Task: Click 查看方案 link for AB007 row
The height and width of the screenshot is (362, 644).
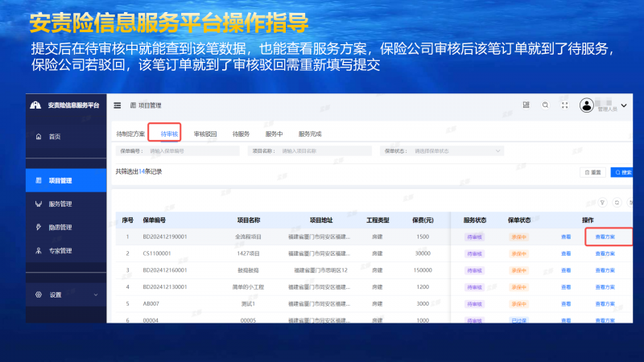Action: tap(605, 304)
